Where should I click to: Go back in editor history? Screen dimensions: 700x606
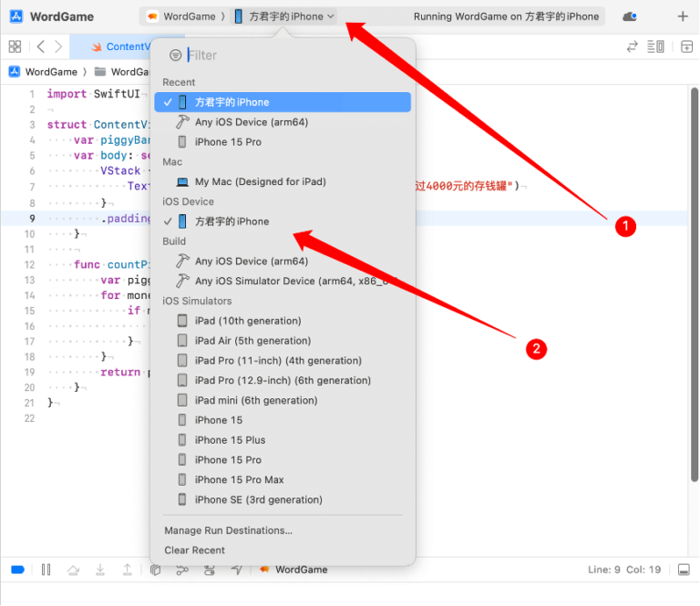pyautogui.click(x=41, y=46)
